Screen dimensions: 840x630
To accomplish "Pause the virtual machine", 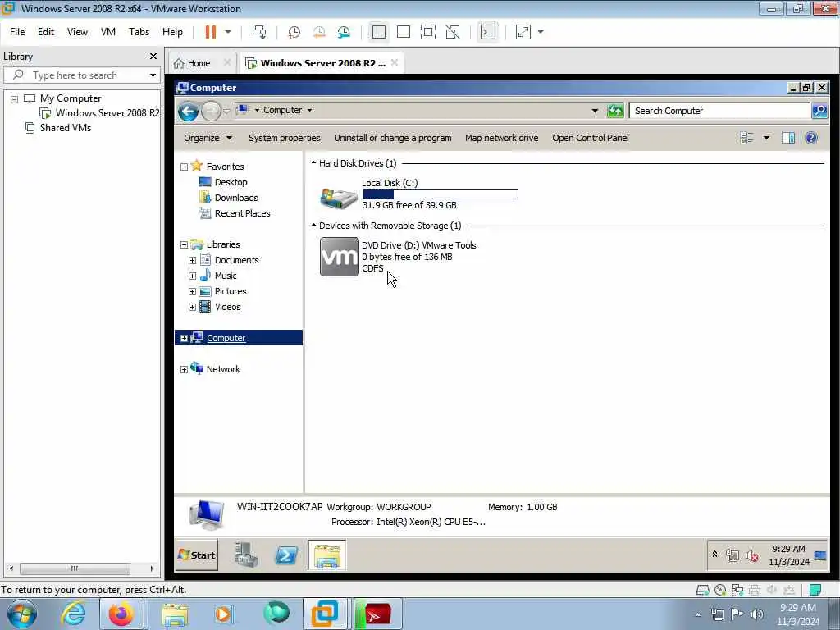I will tap(211, 32).
